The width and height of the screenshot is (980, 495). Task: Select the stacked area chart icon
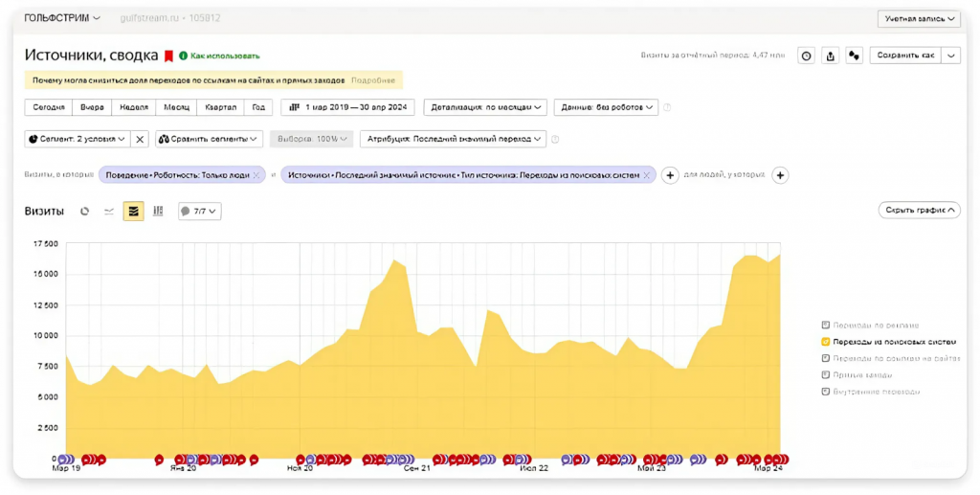[x=133, y=212]
